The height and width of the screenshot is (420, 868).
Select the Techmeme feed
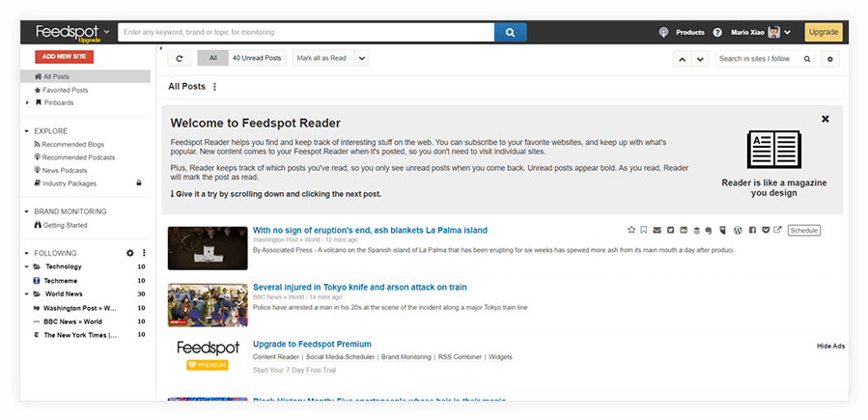coord(60,281)
